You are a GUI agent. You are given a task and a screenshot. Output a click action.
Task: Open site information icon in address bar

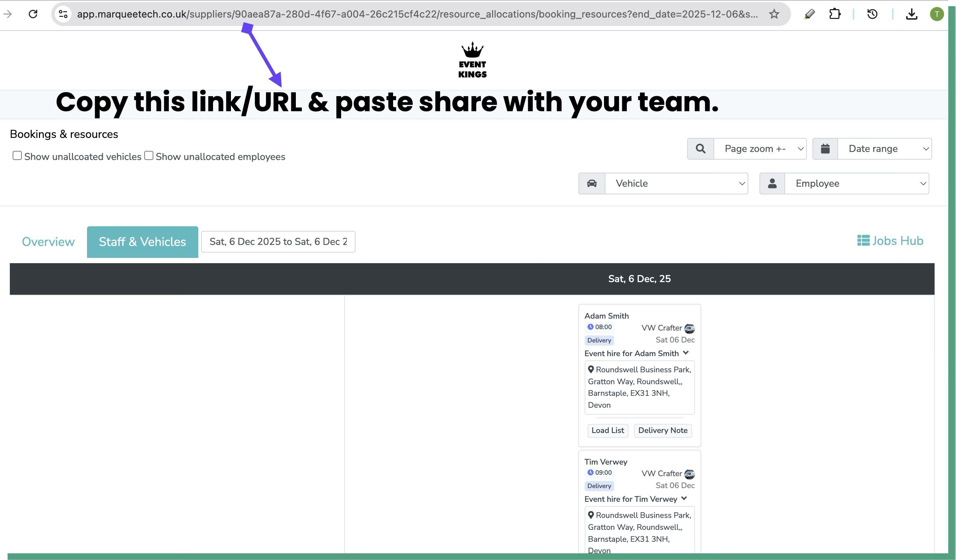(x=63, y=14)
